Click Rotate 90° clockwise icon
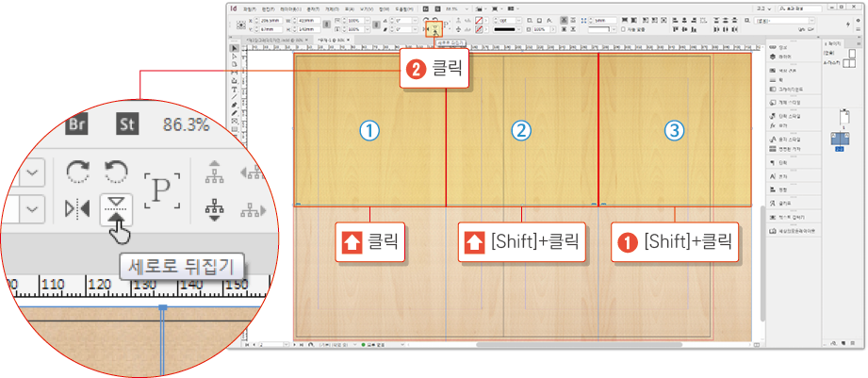Viewport: 868px width, 378px height. pyautogui.click(x=425, y=20)
